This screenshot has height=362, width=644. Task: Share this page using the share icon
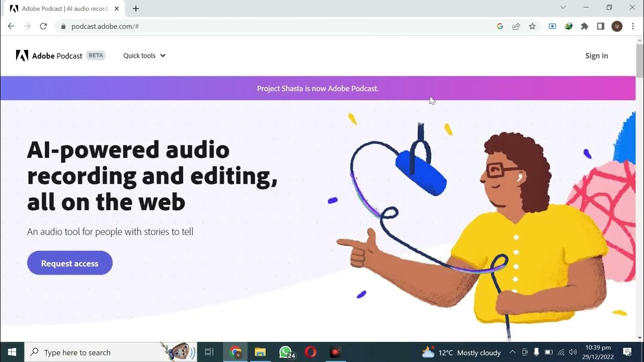516,26
